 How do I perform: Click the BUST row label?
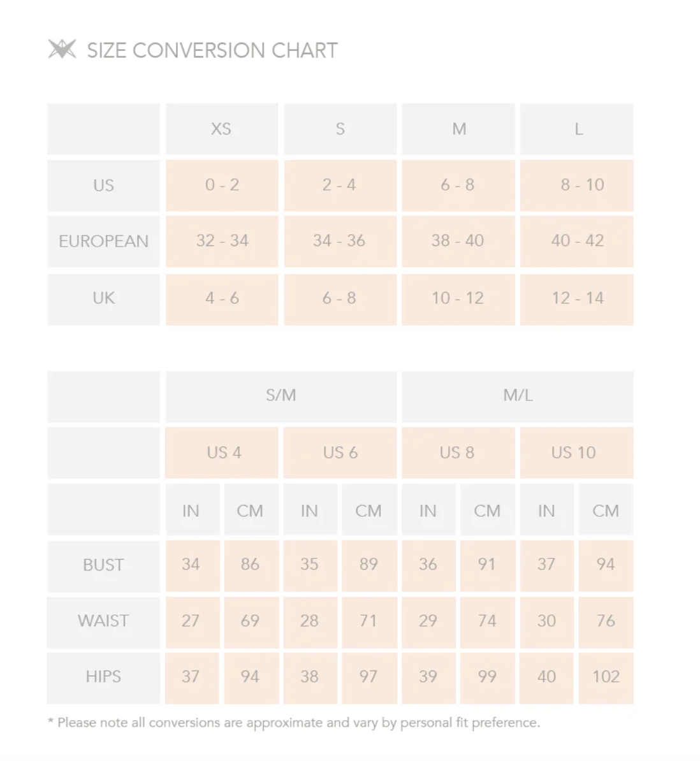[x=103, y=565]
